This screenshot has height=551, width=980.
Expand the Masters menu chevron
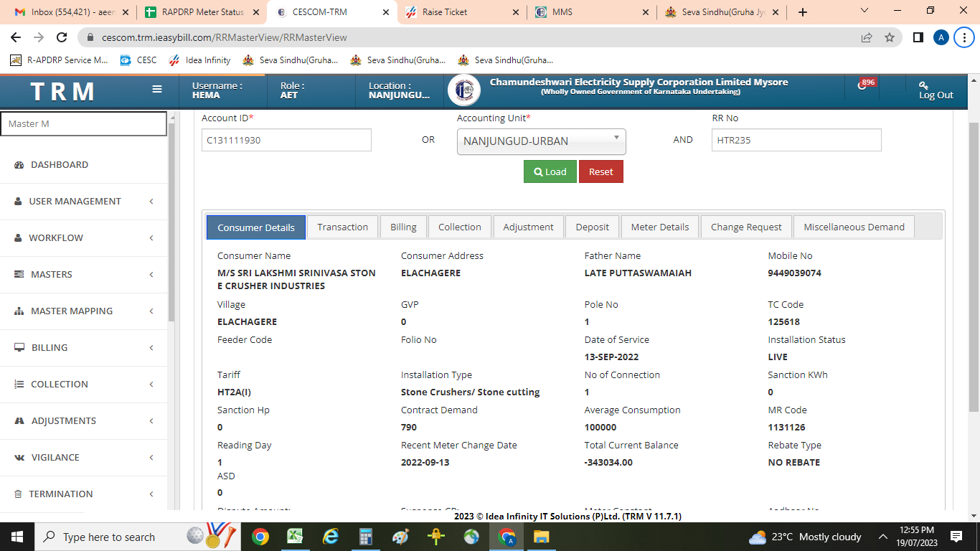[151, 275]
